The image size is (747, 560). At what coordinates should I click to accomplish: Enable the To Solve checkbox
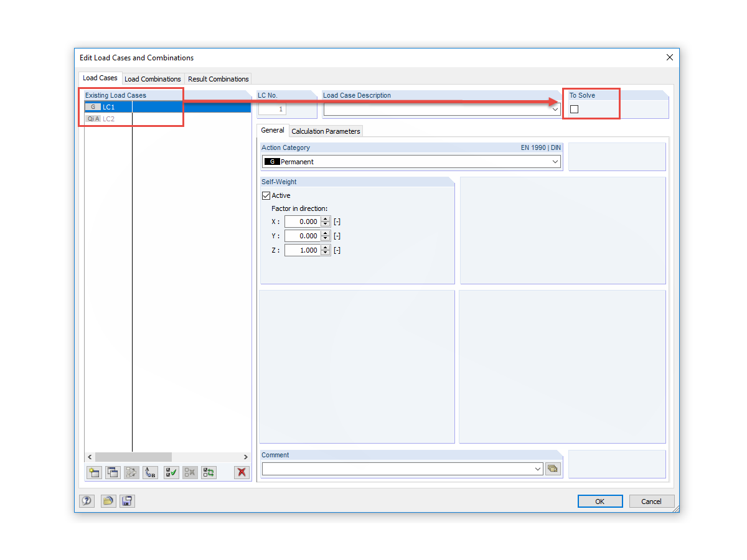[574, 109]
